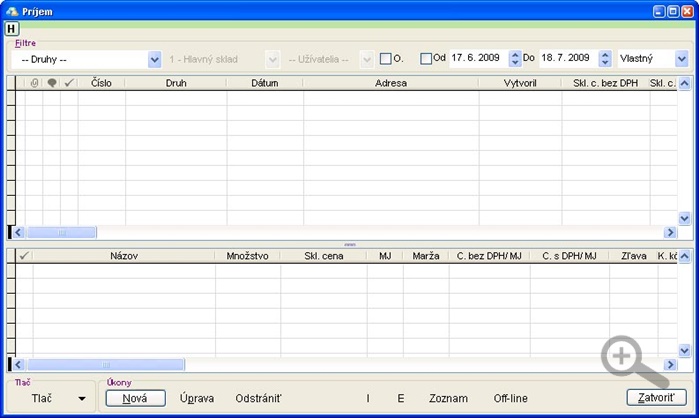The width and height of the screenshot is (699, 418).
Task: Click the Príjem window title icon
Action: [x=12, y=11]
